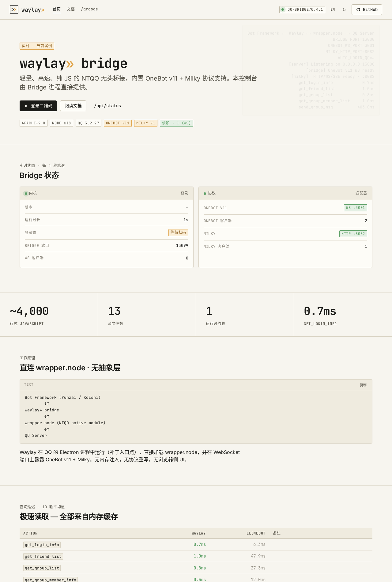Viewport: 392px width, 582px height.
Task: Click the 登录二维码 button
Action: [38, 106]
